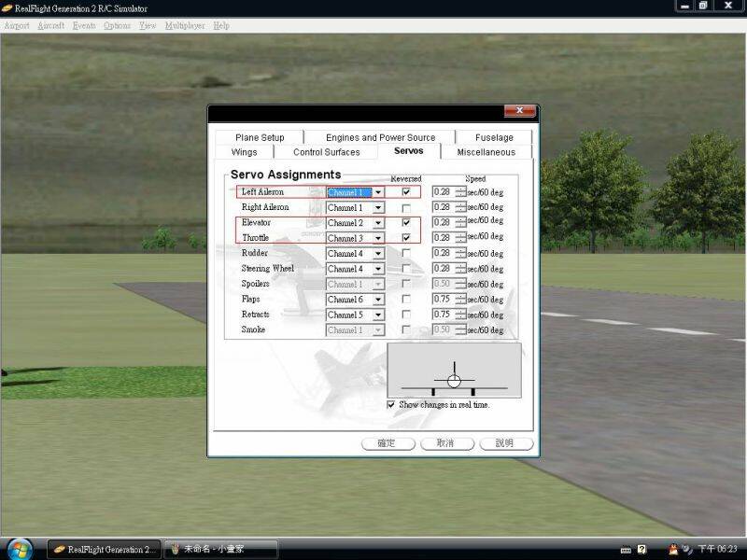This screenshot has height=560, width=747.
Task: Click the Retracts speed stepper arrows
Action: (460, 315)
